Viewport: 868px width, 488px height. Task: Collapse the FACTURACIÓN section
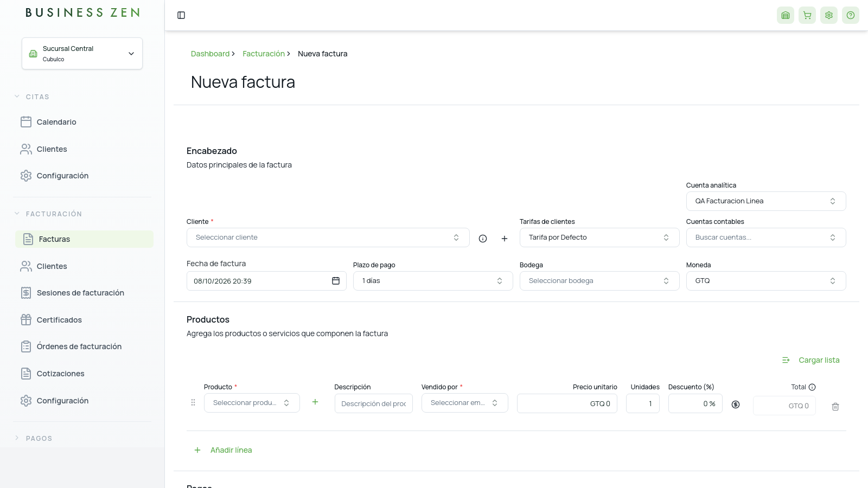[x=48, y=214]
